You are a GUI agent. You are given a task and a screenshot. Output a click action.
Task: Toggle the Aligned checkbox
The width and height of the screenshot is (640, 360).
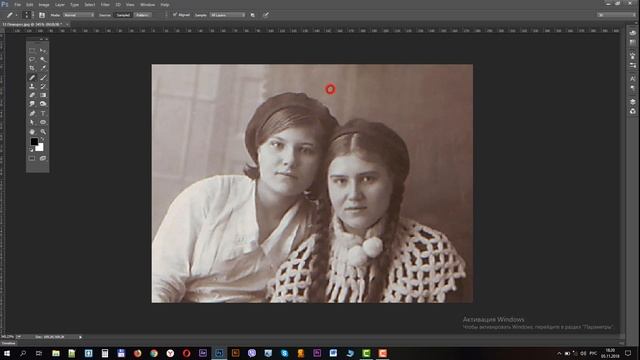click(175, 15)
